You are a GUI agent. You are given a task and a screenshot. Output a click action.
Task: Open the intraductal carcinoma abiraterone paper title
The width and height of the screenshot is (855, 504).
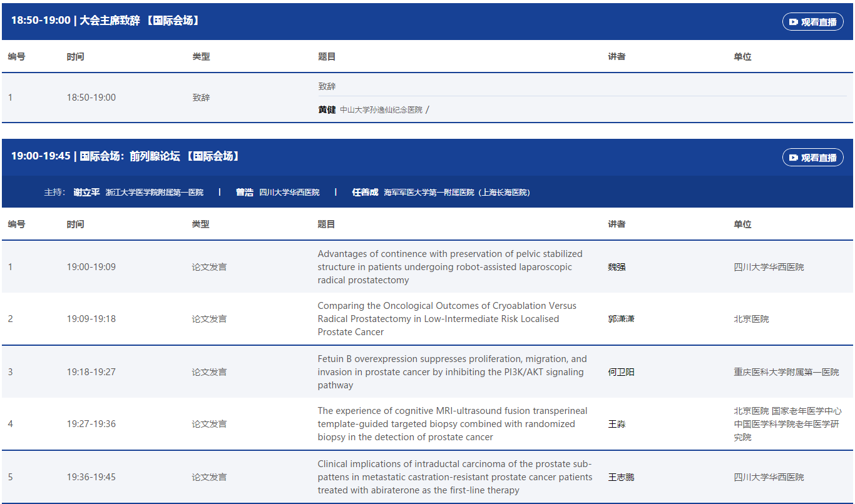pos(454,477)
